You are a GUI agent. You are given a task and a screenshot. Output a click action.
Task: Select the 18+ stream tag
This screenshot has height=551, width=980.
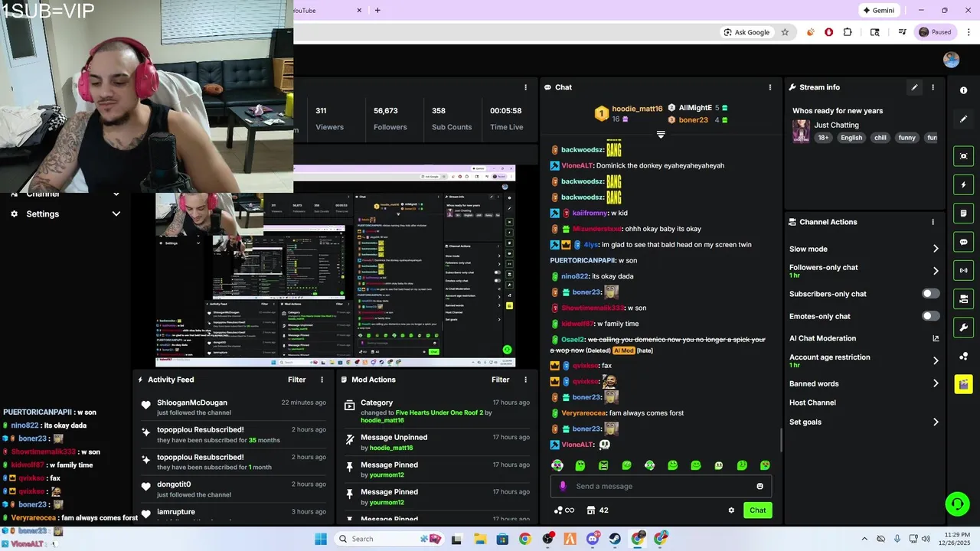point(823,138)
